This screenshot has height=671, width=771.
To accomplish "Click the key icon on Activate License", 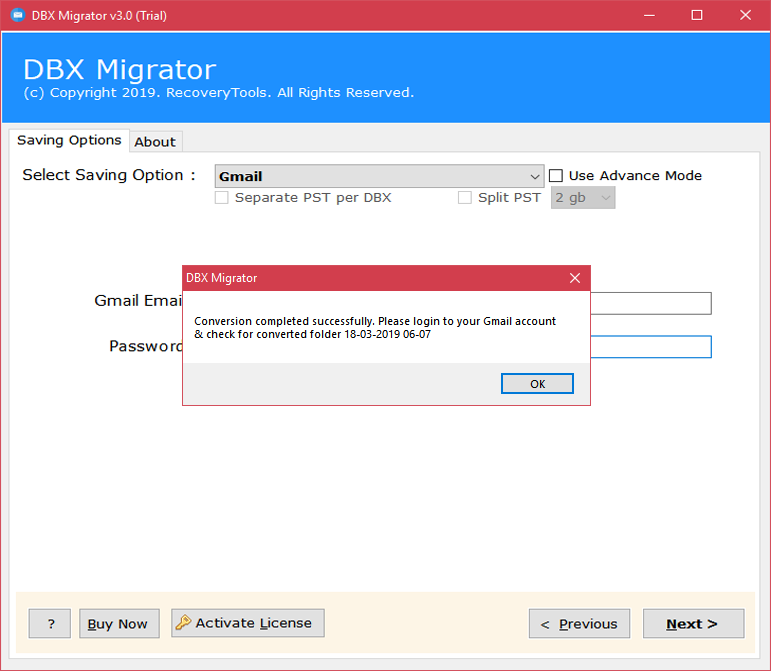I will click(183, 622).
